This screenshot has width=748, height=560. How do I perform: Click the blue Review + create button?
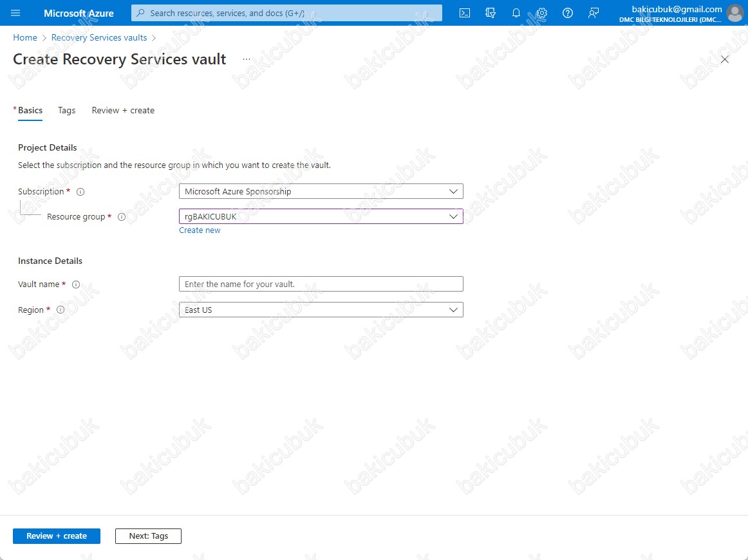click(x=57, y=536)
